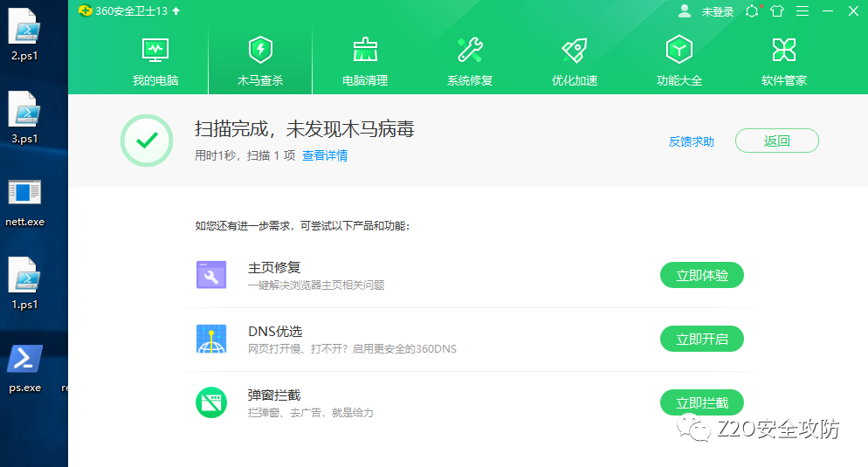
Task: Open the 我的电脑 tab
Action: 155,61
